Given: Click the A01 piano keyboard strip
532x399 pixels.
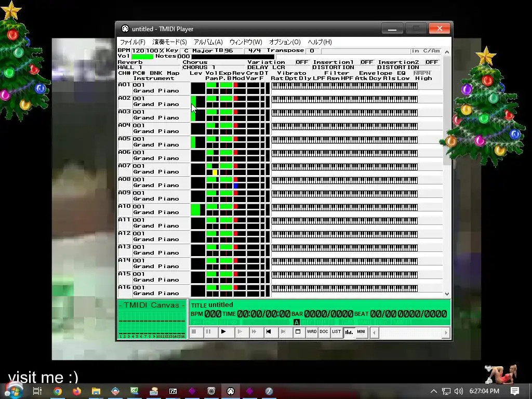Looking at the screenshot, I should (x=344, y=86).
